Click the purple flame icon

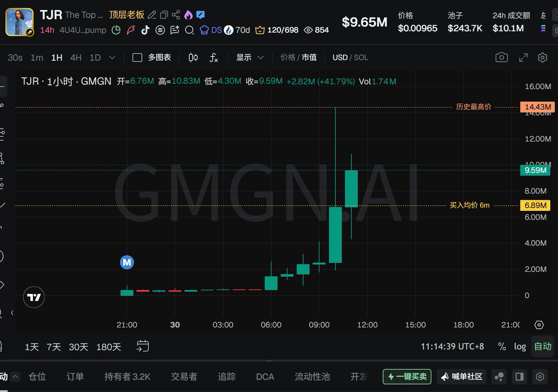188,15
